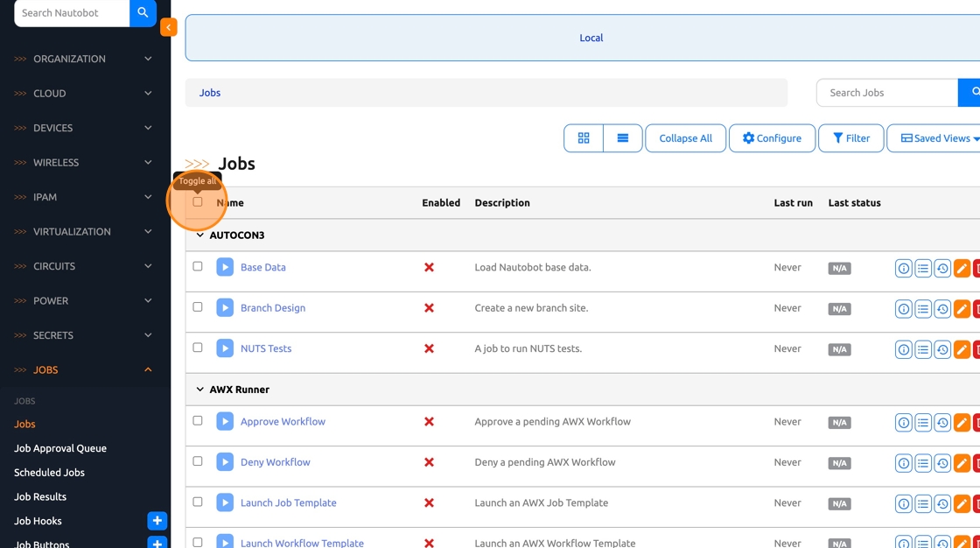Run the Base Data job

click(x=225, y=267)
